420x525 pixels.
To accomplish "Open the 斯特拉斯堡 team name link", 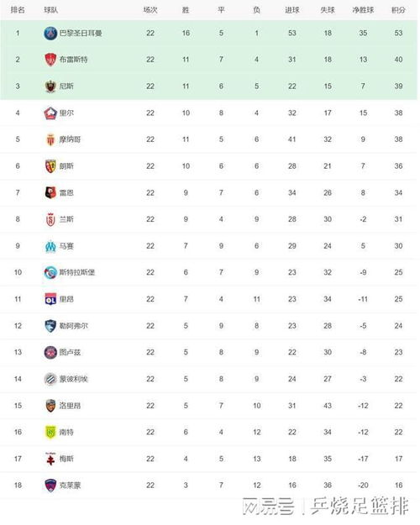I will pos(77,272).
